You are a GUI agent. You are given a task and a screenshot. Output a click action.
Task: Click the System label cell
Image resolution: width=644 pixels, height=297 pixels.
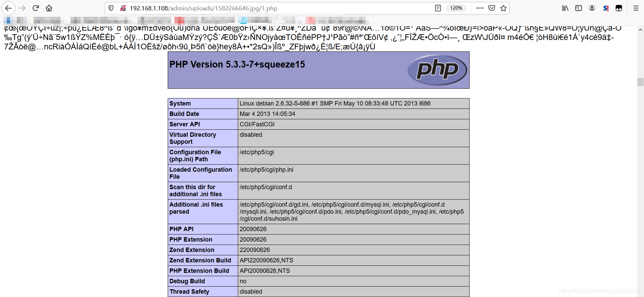203,103
